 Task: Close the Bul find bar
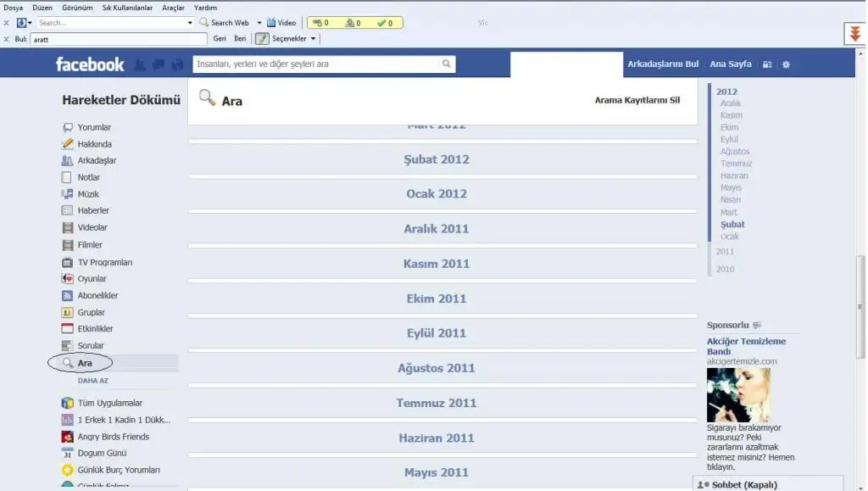coord(7,39)
